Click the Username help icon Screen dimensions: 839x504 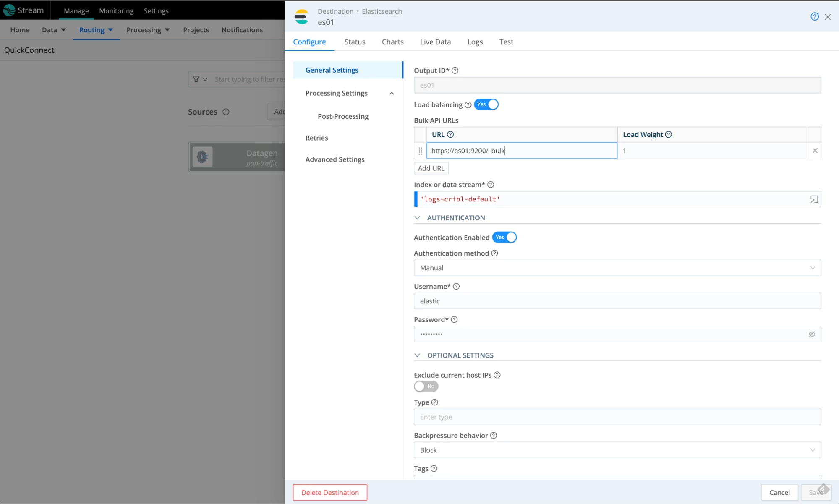(456, 286)
